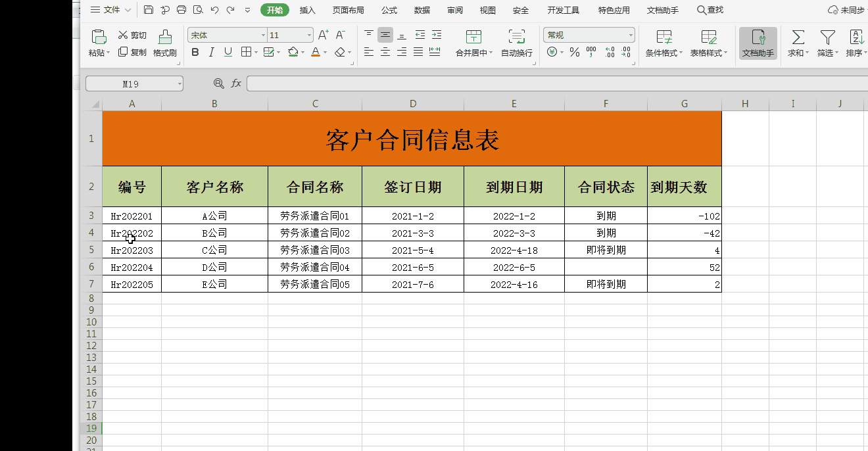Undo the last action
Viewport: 868px width, 451px height.
tap(214, 10)
